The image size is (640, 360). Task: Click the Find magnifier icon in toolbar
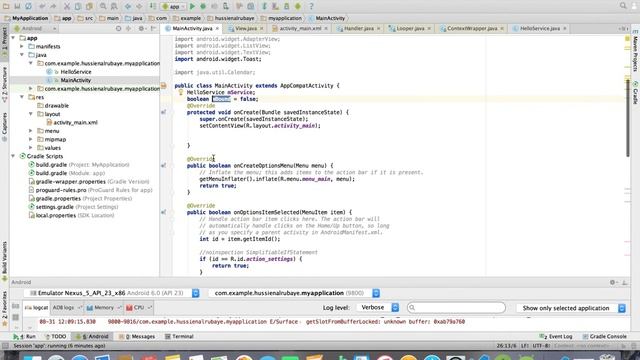103,6
